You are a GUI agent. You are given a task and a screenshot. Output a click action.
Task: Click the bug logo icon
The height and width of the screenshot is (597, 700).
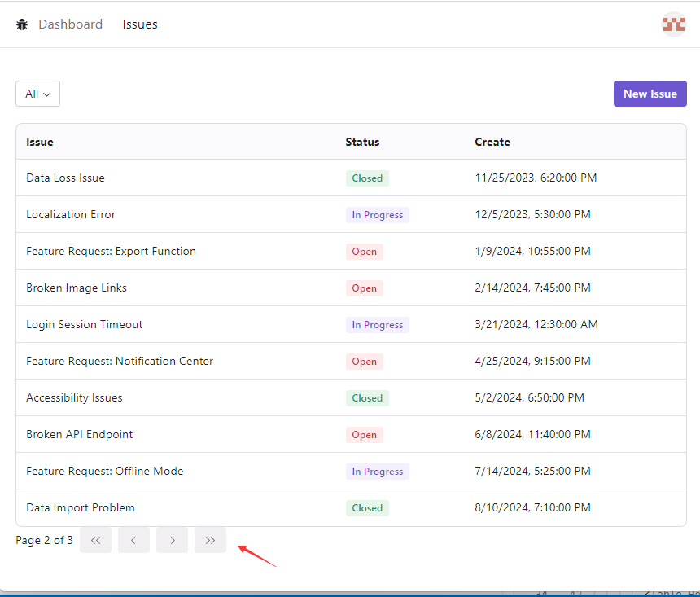coord(22,24)
